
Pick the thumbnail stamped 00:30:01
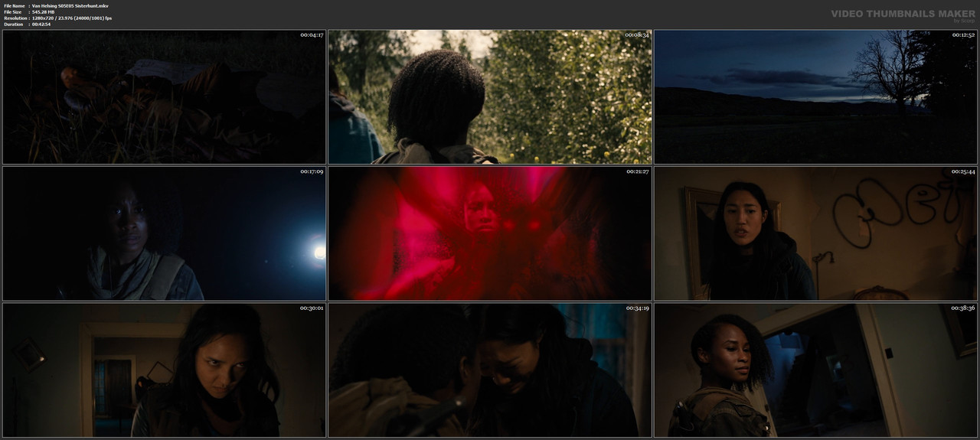(x=165, y=370)
